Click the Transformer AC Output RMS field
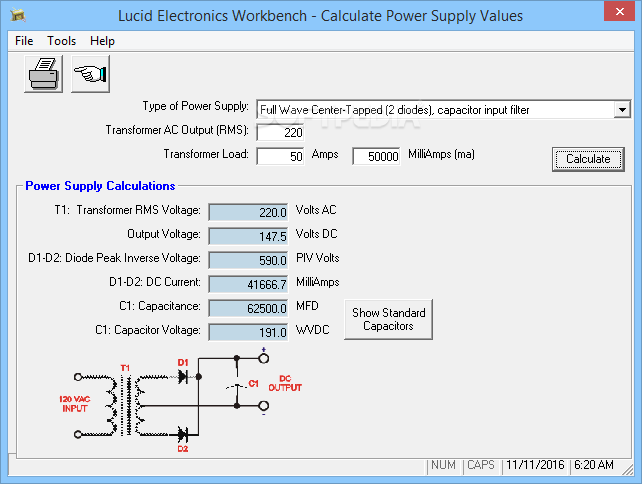642x484 pixels. [x=280, y=133]
